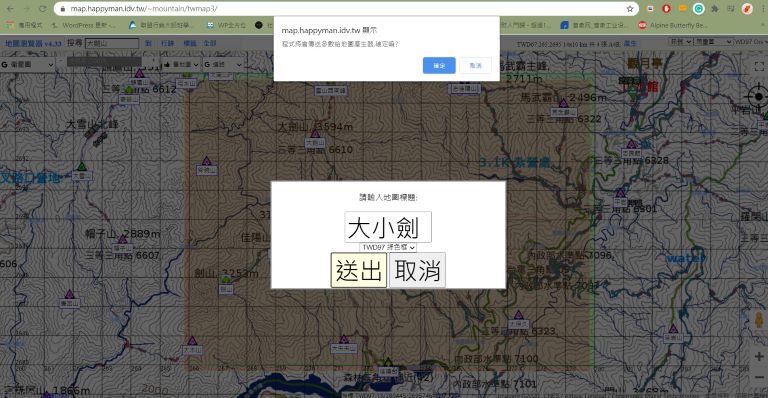The height and width of the screenshot is (398, 768).
Task: Click the locate-me crosshair icon on map
Action: pyautogui.click(x=758, y=96)
